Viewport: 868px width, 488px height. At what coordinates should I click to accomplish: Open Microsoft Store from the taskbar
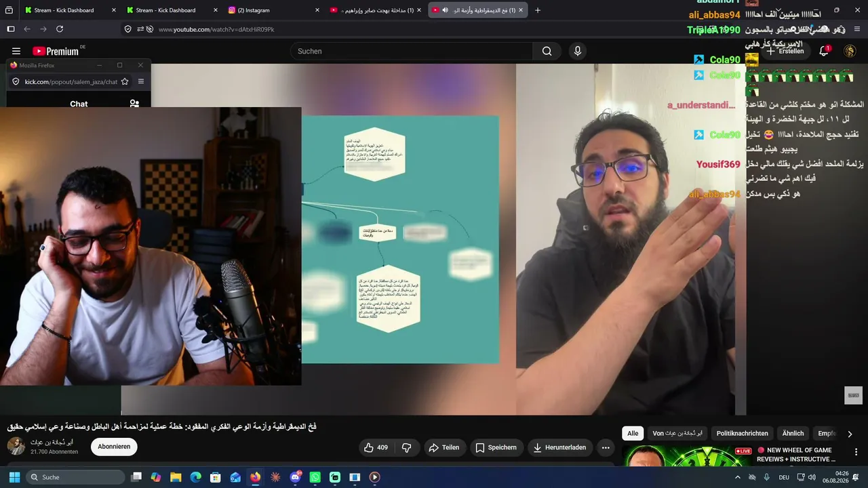click(216, 477)
